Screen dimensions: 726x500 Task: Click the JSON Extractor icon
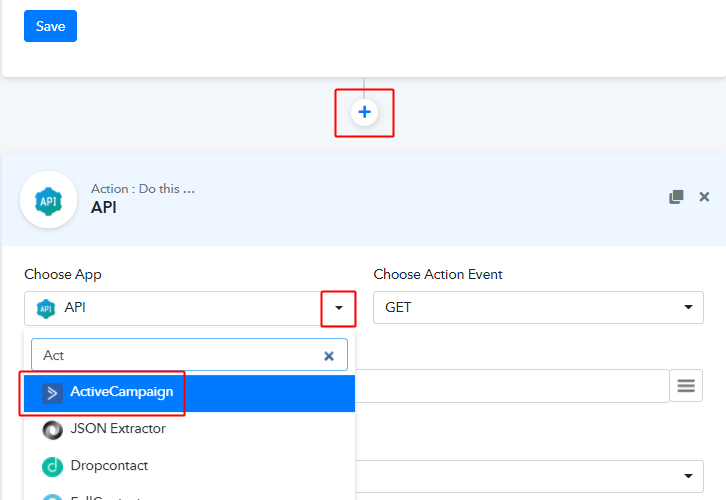pos(52,430)
